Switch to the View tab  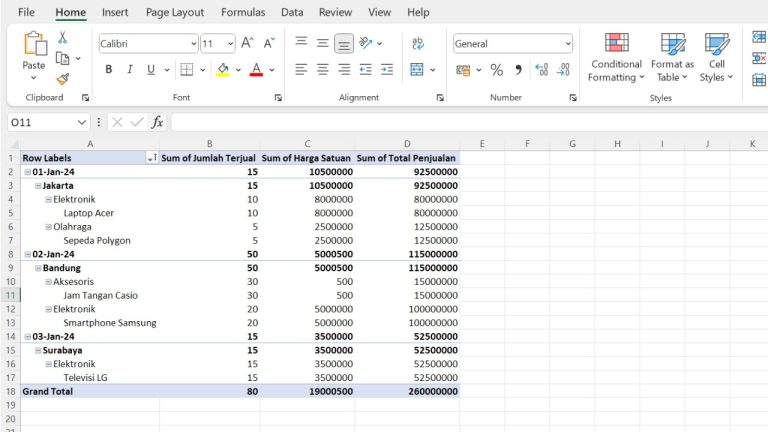380,12
